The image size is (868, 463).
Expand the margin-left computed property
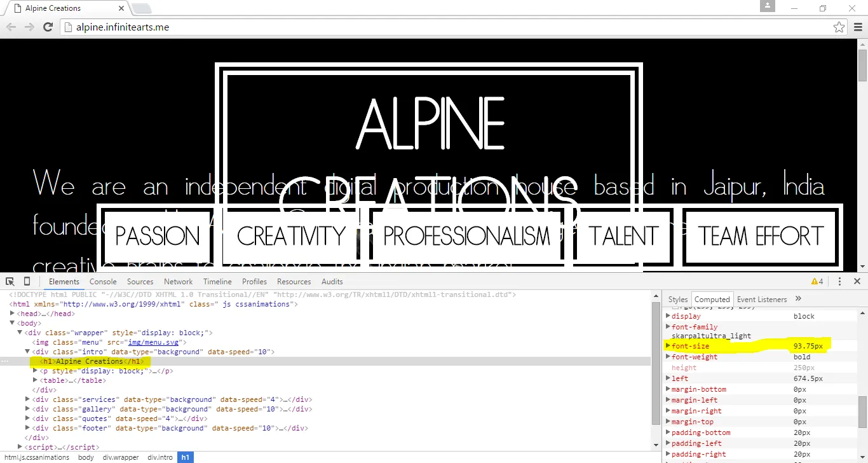point(668,400)
